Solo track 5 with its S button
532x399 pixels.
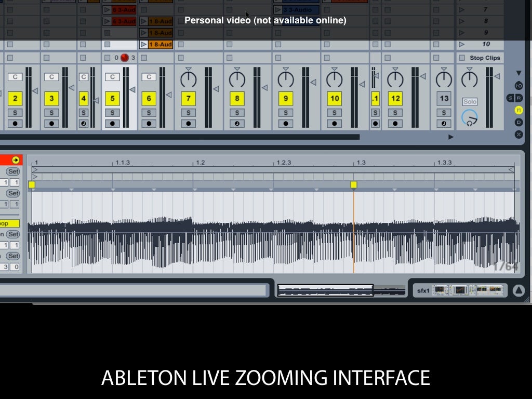click(112, 113)
